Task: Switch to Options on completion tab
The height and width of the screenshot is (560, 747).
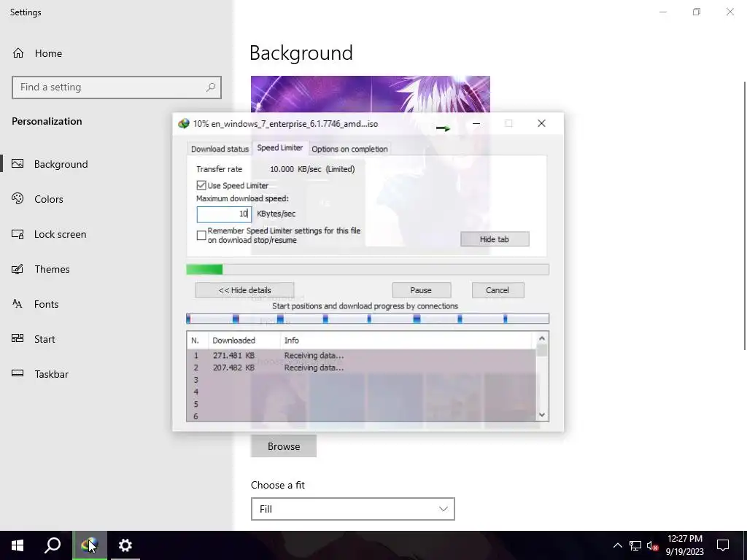Action: 349,149
